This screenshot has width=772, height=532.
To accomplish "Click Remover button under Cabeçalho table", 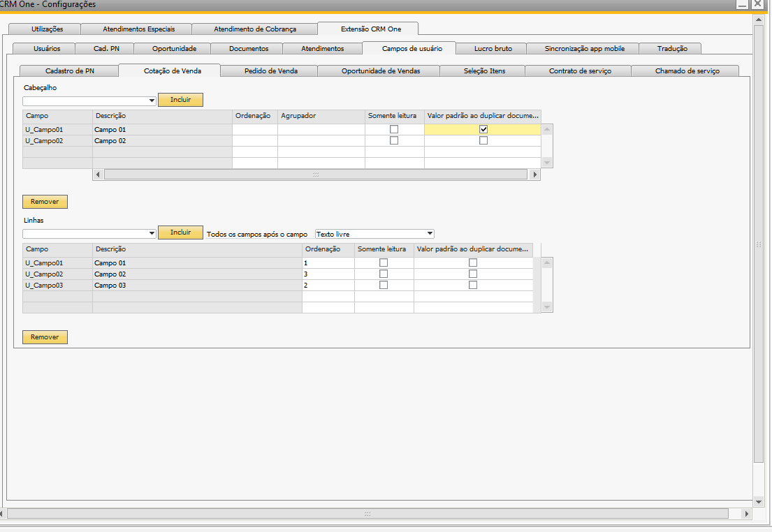I will [x=45, y=202].
